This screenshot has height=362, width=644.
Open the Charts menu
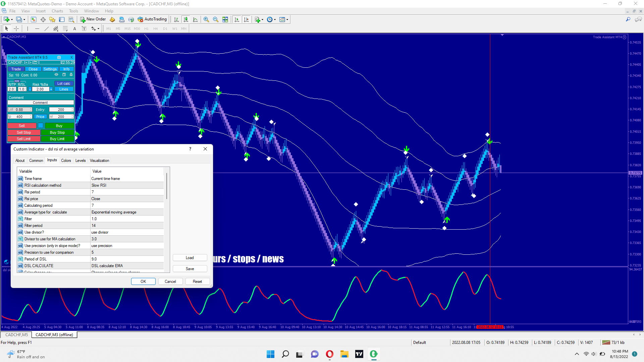tap(57, 11)
